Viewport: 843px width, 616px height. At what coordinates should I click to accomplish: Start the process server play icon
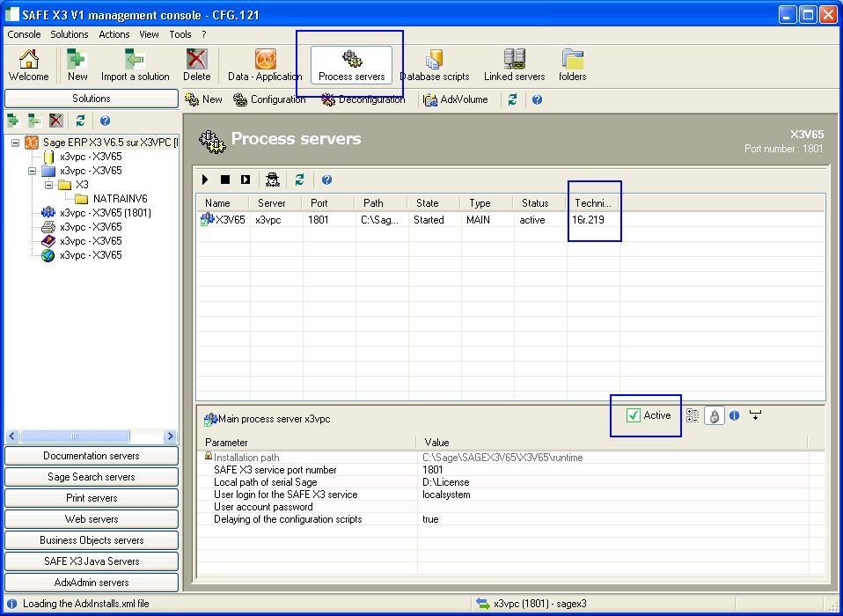[205, 180]
